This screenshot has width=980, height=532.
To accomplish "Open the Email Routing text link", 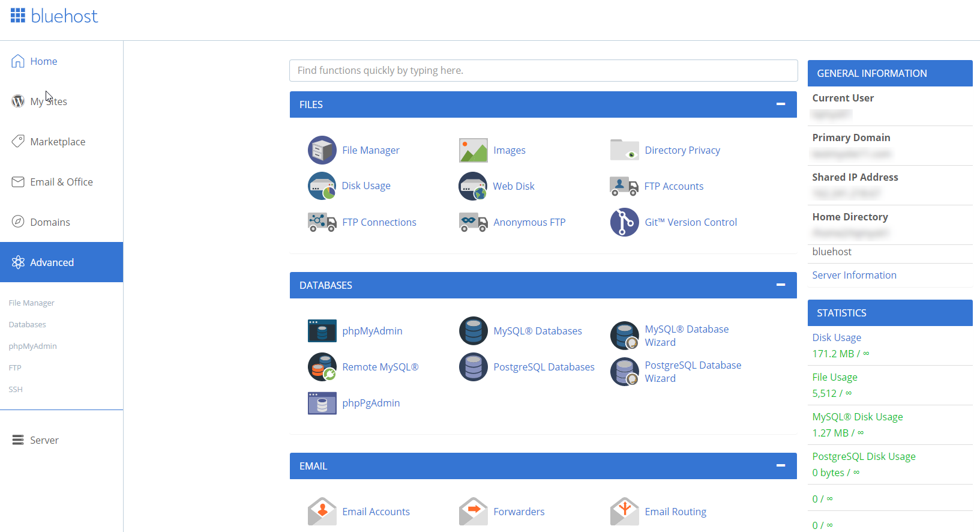I will coord(675,512).
